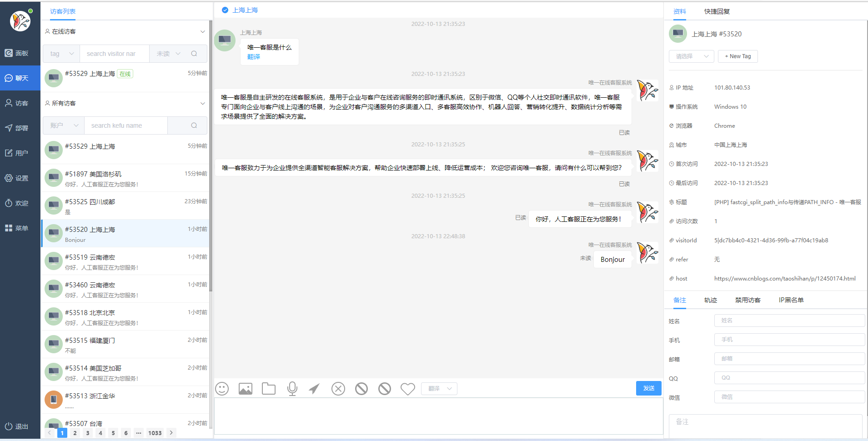Click the 退出 logout power icon

coord(9,426)
